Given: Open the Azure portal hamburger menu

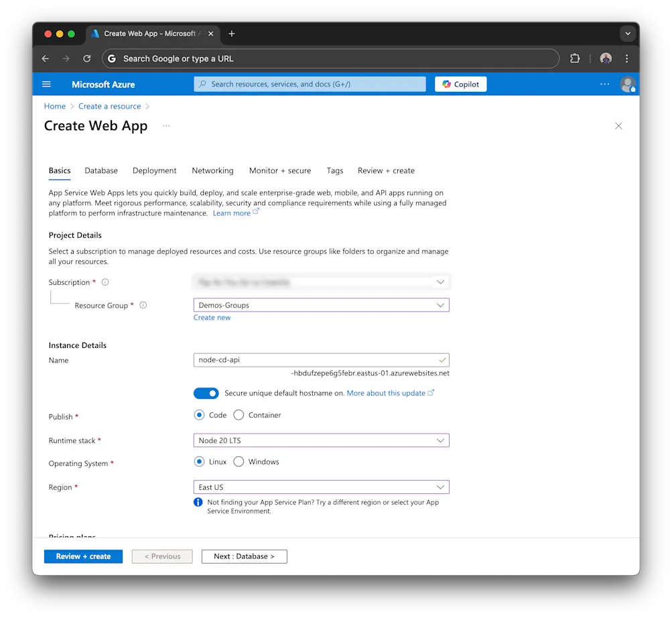Looking at the screenshot, I should tap(46, 84).
